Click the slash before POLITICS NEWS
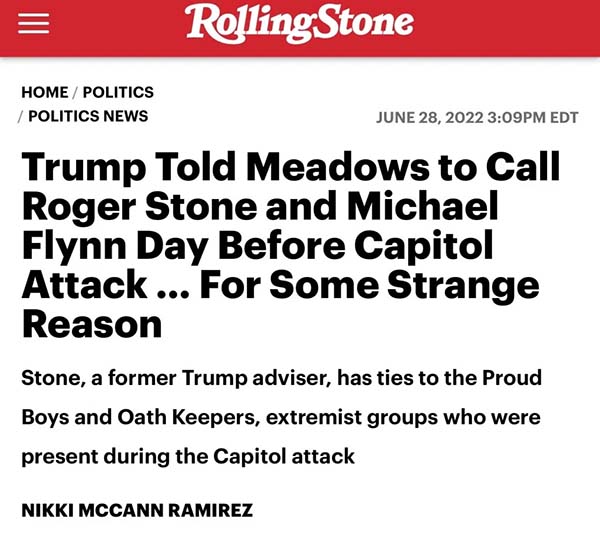This screenshot has height=534, width=600. 22,116
